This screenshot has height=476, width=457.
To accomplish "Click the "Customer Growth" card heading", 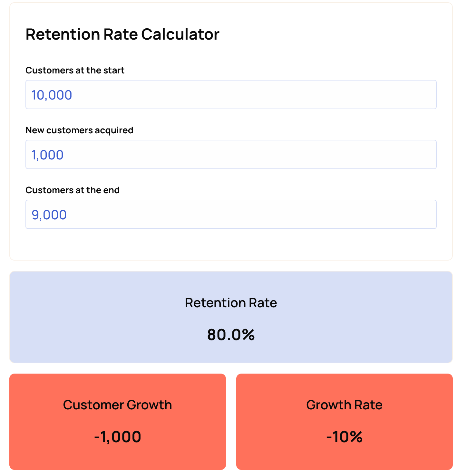I will [117, 405].
